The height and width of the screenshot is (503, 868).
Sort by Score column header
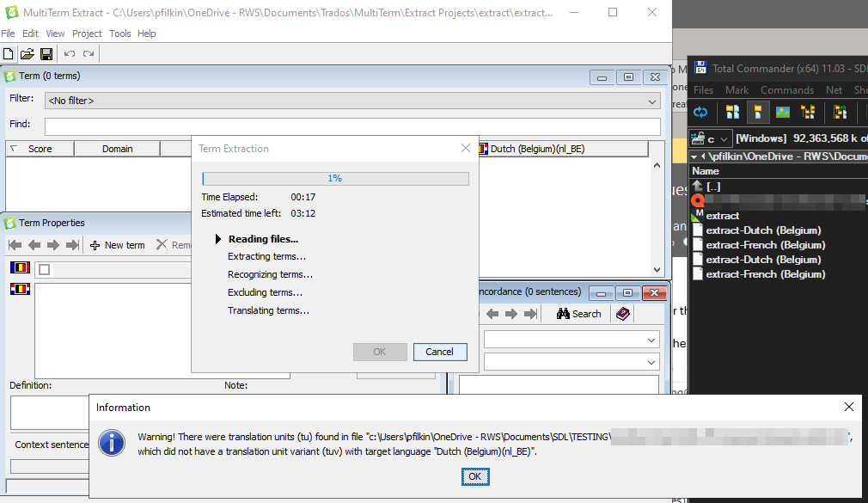click(x=40, y=149)
